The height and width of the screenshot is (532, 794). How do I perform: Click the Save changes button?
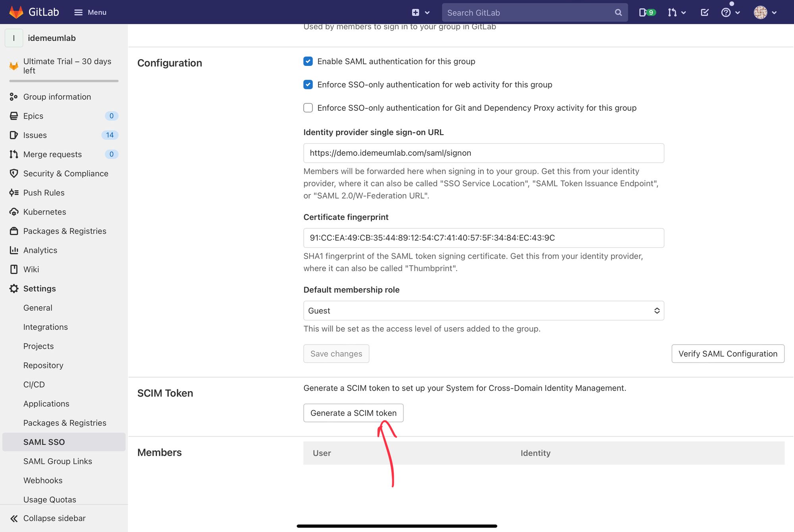point(336,353)
